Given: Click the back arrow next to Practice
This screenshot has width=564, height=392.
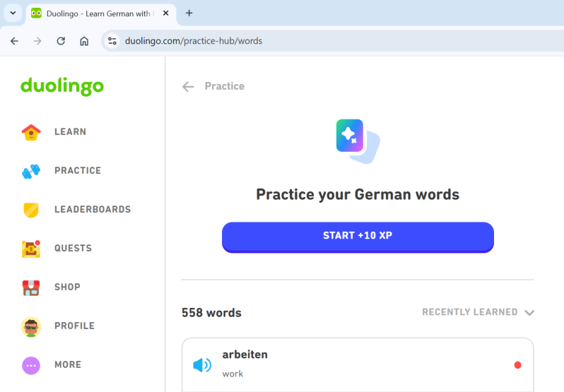Looking at the screenshot, I should pyautogui.click(x=188, y=86).
